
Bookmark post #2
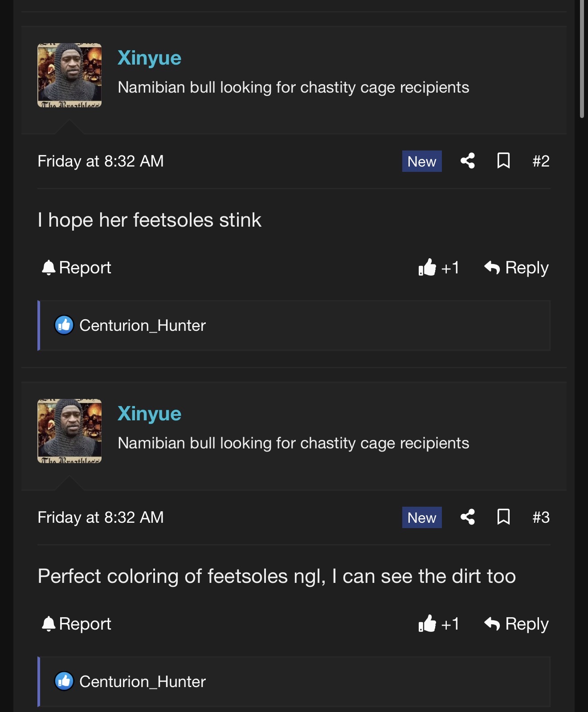tap(503, 161)
